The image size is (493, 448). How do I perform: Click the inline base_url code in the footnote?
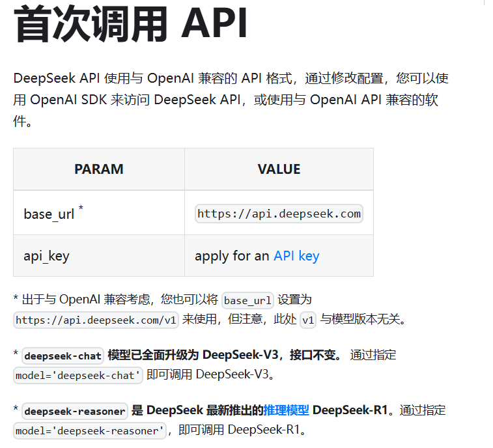pos(247,301)
